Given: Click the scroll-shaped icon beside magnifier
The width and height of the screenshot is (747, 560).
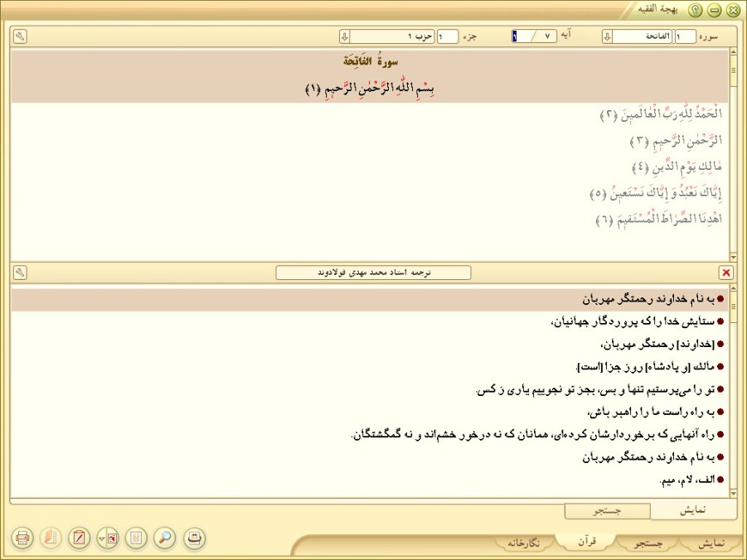Looking at the screenshot, I should click(194, 538).
